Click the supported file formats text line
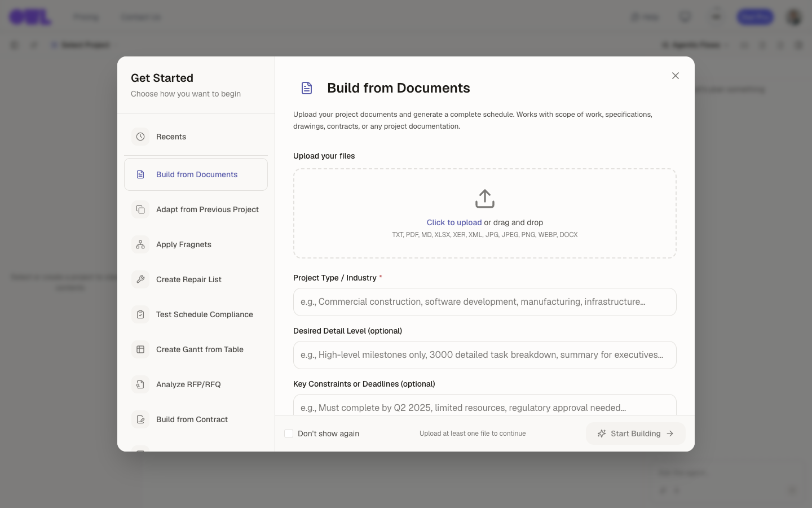Viewport: 812px width, 508px height. (485, 235)
